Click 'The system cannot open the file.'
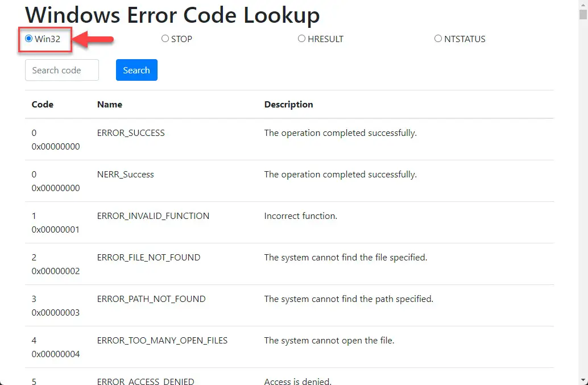The width and height of the screenshot is (588, 385). click(x=329, y=341)
